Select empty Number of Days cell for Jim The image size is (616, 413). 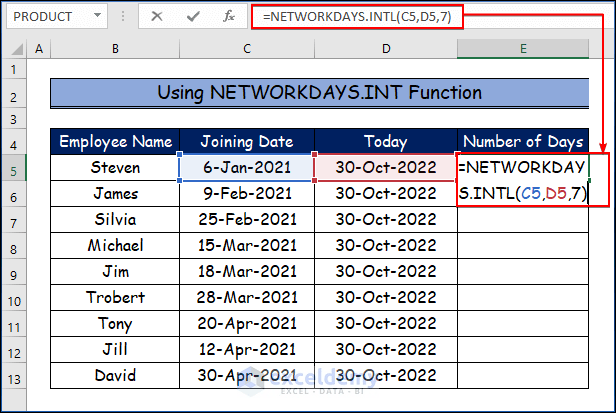pos(523,271)
